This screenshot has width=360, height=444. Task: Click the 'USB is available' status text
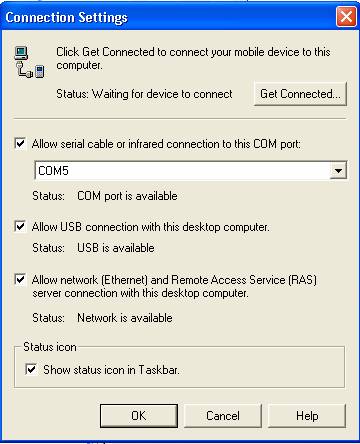coord(116,248)
